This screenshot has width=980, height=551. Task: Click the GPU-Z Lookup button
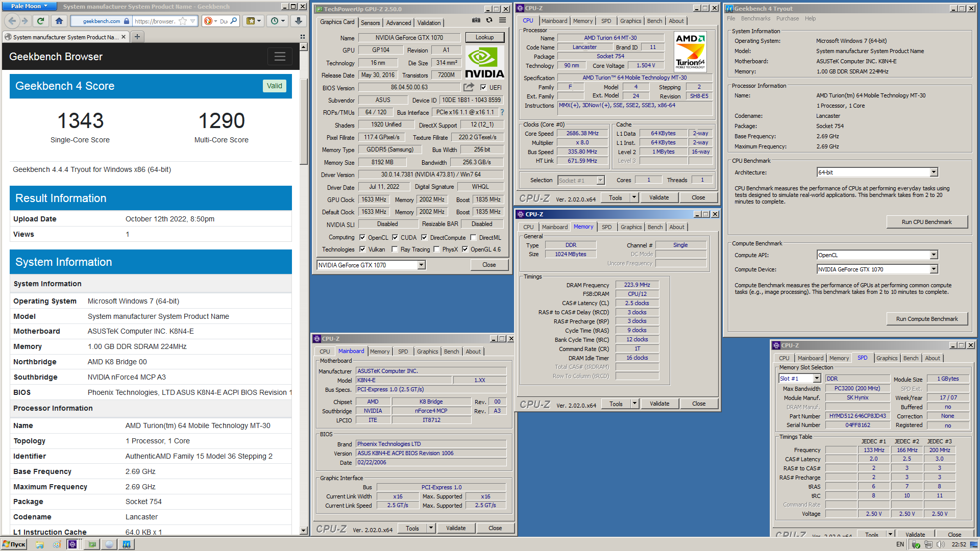click(x=484, y=37)
